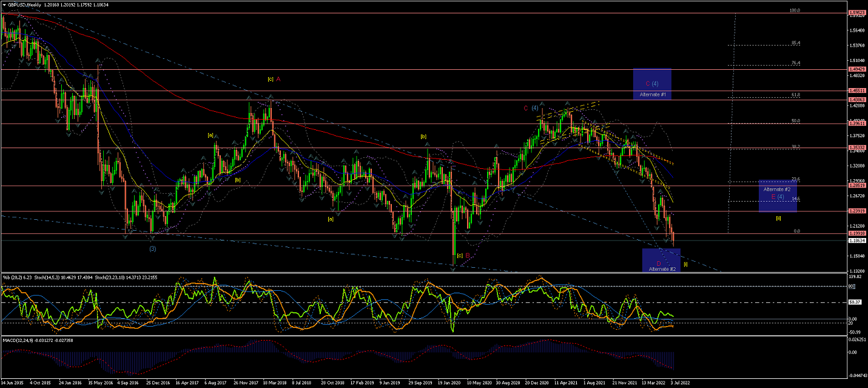
Task: Click the chart menu triangle beside GBPUSD
Action: 5,5
